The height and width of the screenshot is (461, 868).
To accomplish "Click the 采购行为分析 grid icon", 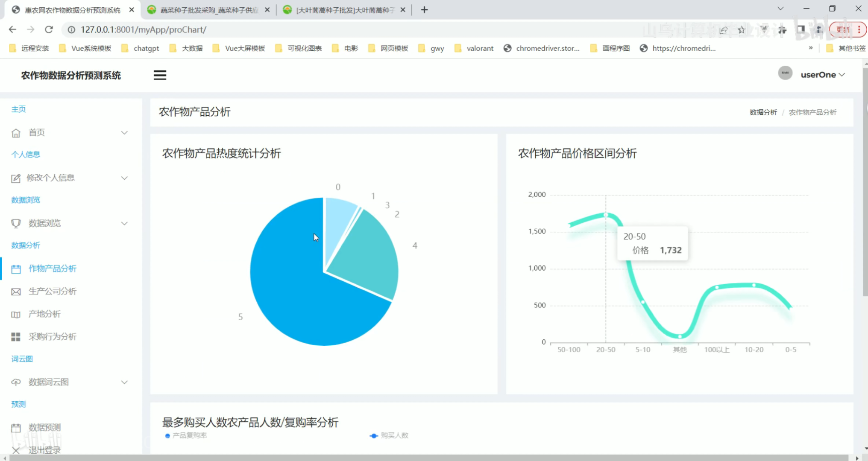I will click(x=16, y=337).
